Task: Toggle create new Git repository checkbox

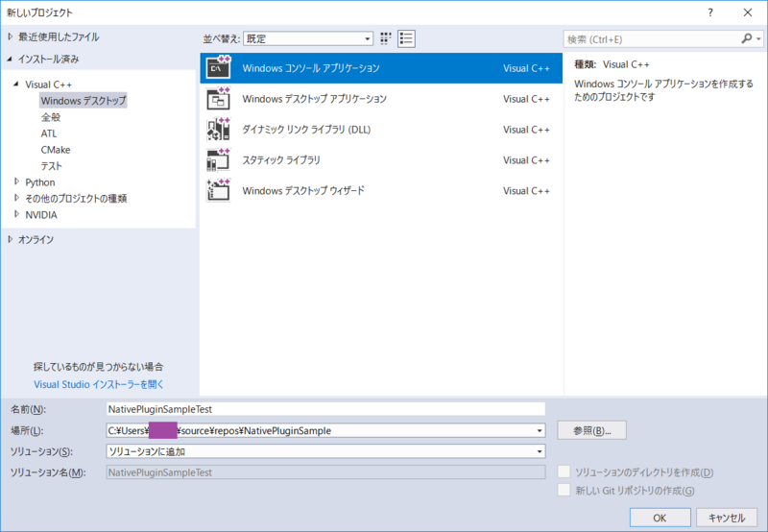Action: tap(564, 490)
